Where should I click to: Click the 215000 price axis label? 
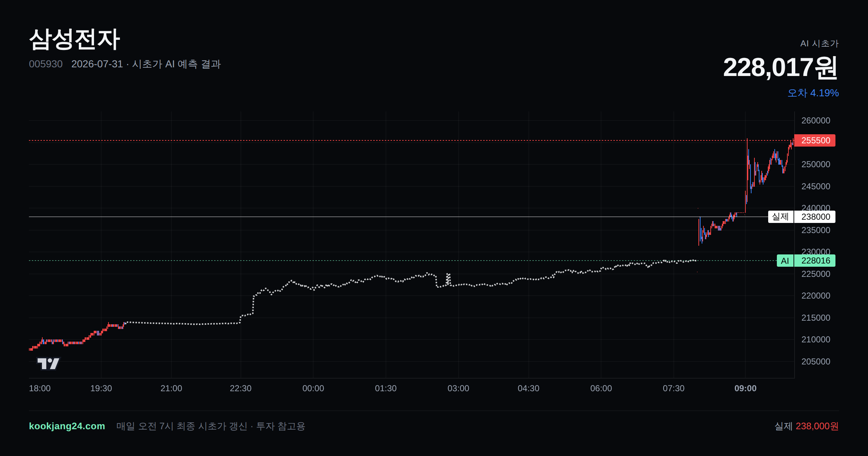816,318
